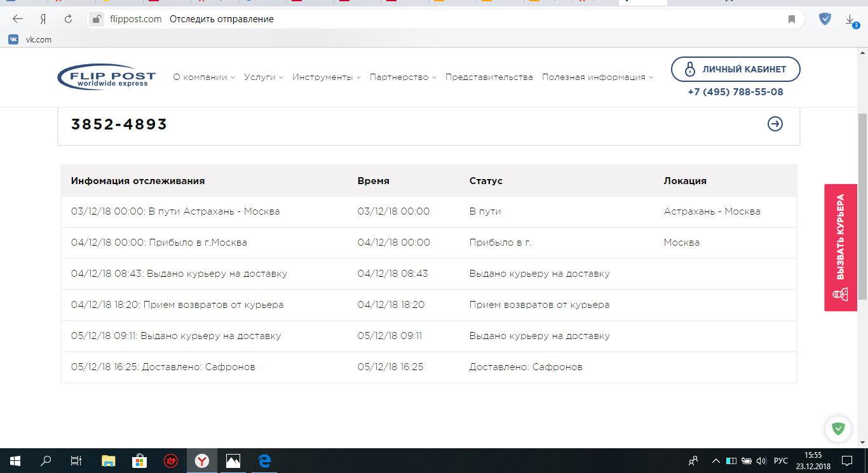Image resolution: width=868 pixels, height=473 pixels.
Task: Click the Локация column header
Action: 685,181
